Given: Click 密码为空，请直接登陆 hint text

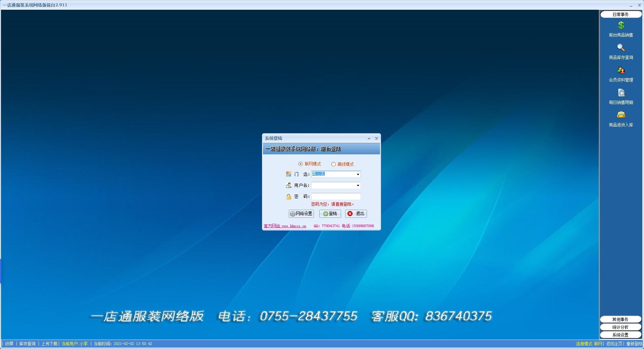Looking at the screenshot, I should coord(332,204).
